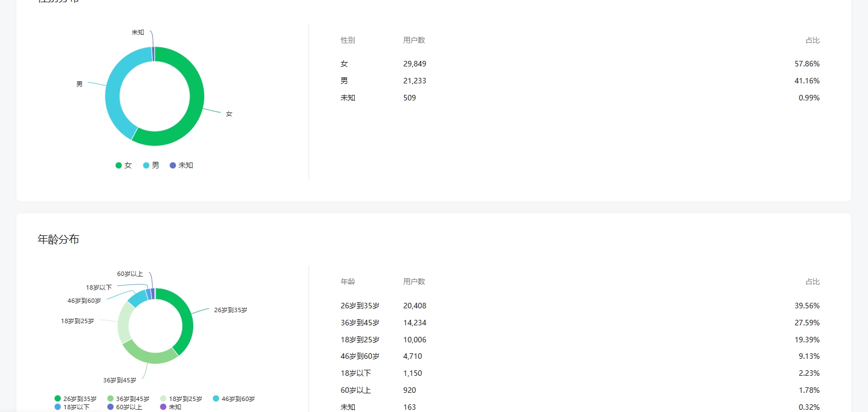The image size is (868, 412).
Task: Toggle the 18岁到25岁 legend entry
Action: click(181, 399)
